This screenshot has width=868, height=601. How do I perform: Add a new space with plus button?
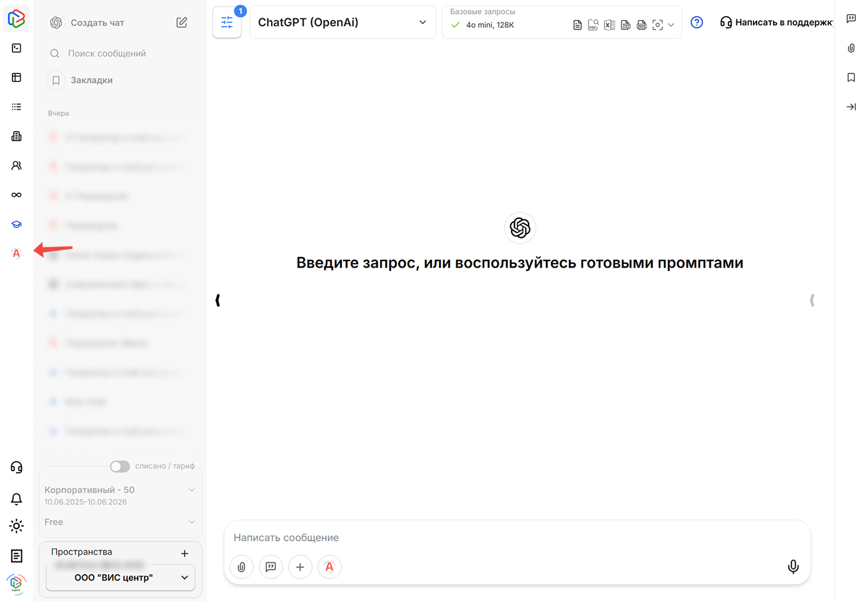click(185, 553)
